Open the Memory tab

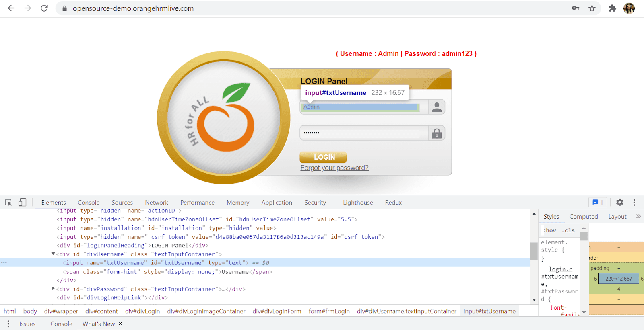(x=238, y=203)
